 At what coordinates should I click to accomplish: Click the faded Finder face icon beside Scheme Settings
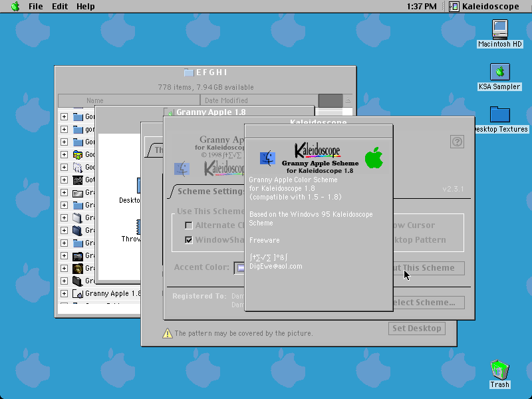click(182, 169)
